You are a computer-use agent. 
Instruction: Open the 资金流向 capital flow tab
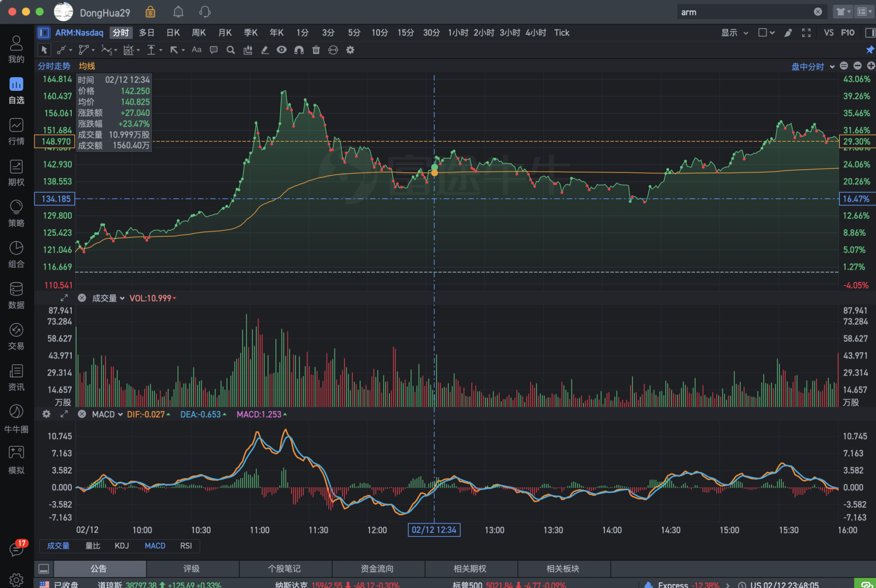click(378, 569)
